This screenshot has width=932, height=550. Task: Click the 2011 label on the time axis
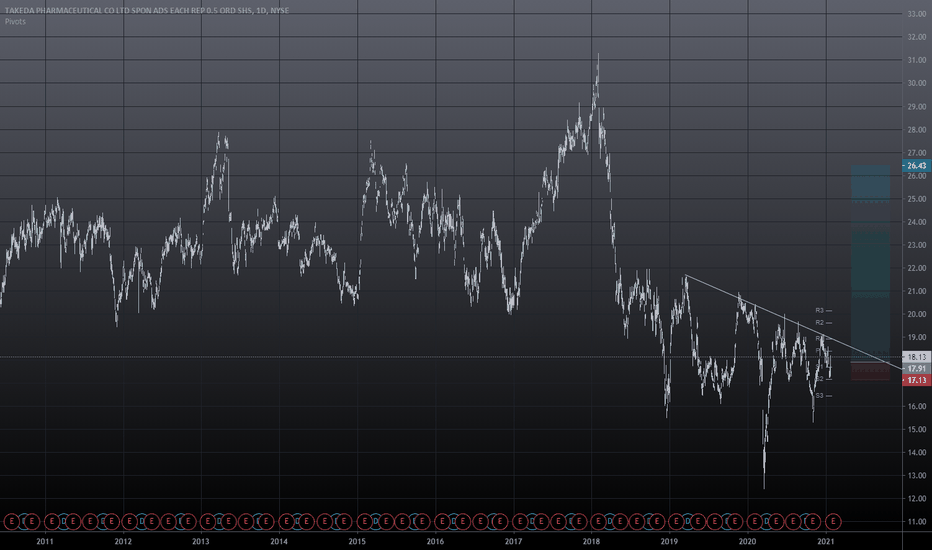[45, 541]
